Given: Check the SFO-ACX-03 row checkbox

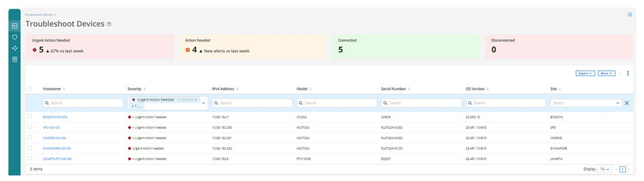Looking at the screenshot, I should pyautogui.click(x=30, y=127).
